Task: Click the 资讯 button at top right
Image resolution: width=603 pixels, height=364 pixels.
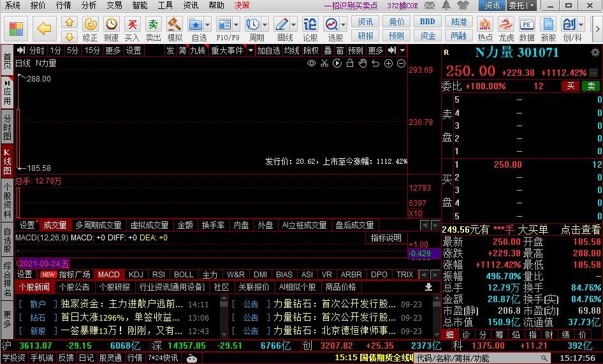Action: [492, 5]
